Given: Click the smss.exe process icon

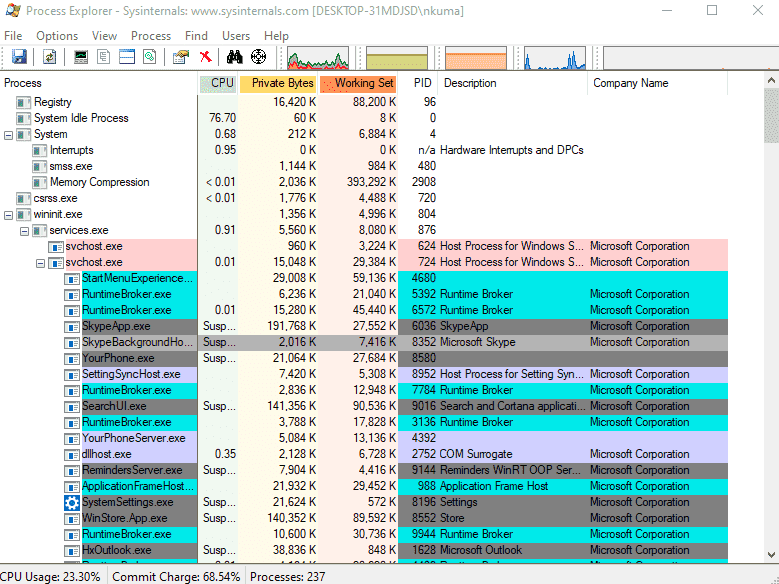Looking at the screenshot, I should [x=39, y=167].
